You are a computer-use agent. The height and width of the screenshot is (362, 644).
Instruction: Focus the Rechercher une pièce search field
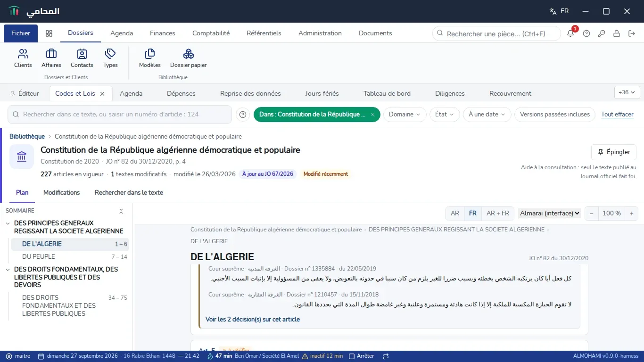(x=496, y=33)
